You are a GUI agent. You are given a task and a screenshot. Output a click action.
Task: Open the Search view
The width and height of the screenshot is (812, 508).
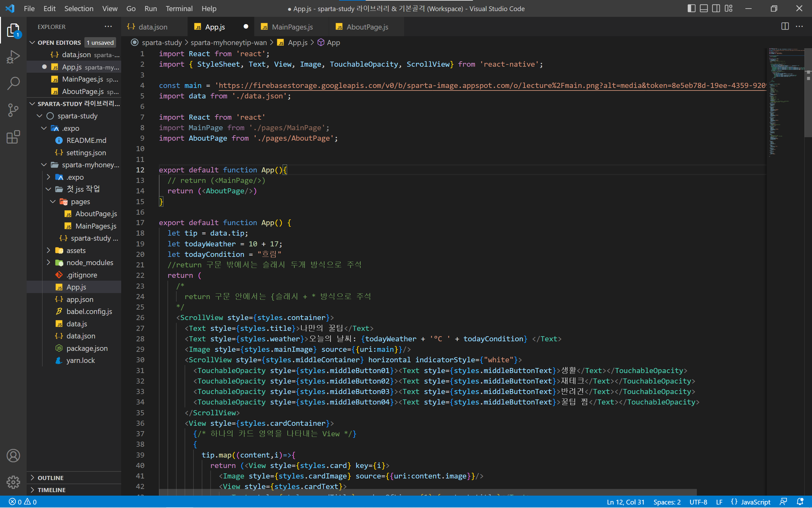tap(13, 83)
